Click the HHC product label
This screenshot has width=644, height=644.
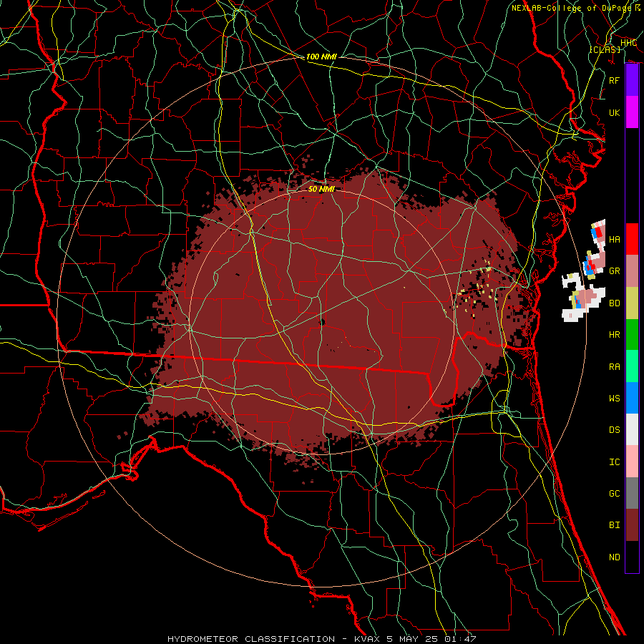tap(628, 43)
